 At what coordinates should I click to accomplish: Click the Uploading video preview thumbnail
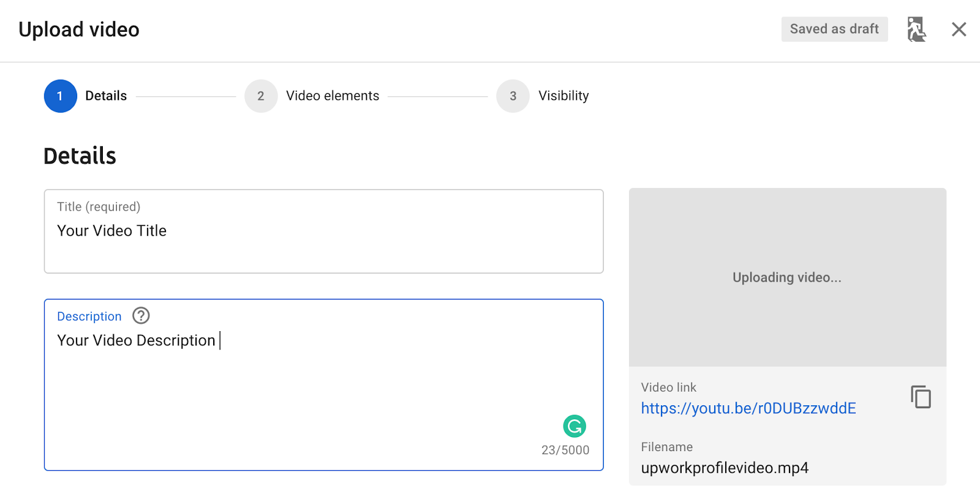point(787,277)
